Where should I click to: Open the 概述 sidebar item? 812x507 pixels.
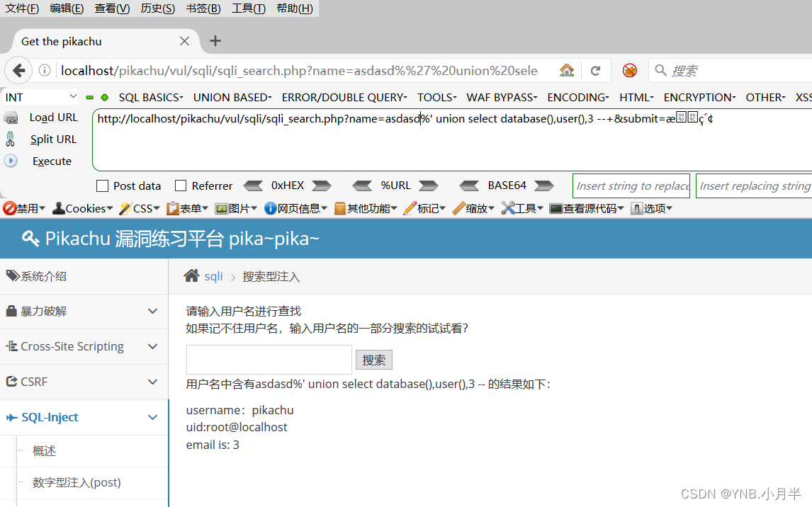pos(44,450)
